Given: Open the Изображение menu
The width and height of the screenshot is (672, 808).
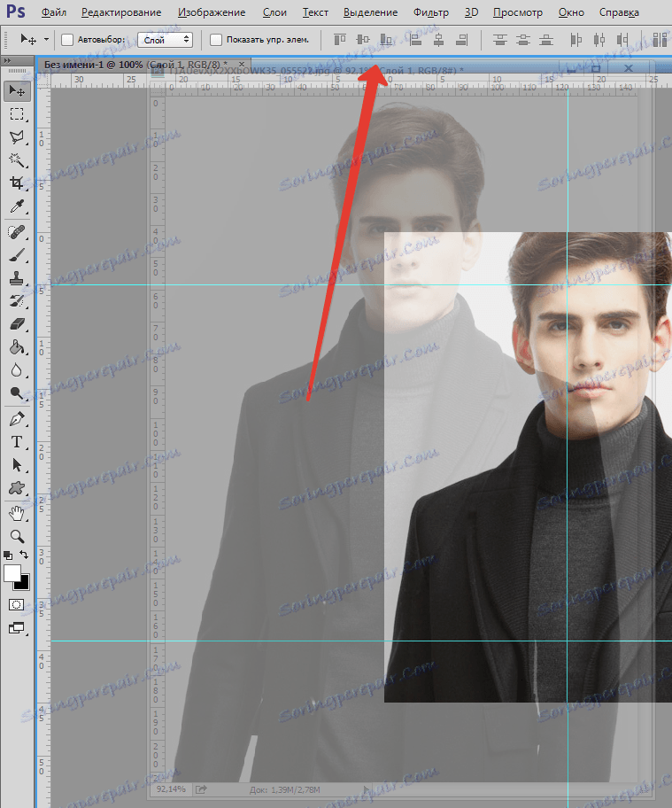Looking at the screenshot, I should pos(212,12).
